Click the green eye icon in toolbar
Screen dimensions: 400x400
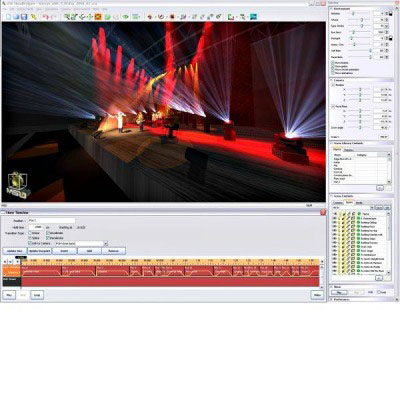point(125,16)
